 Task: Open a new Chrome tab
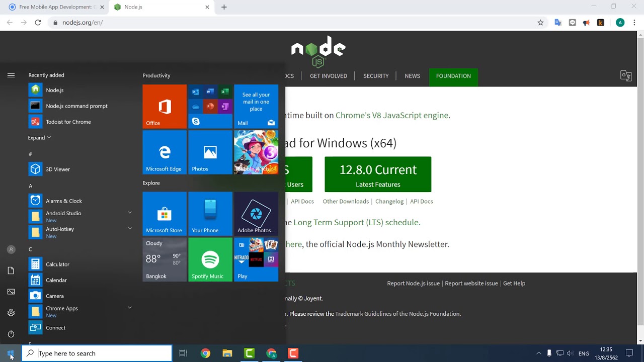click(224, 7)
